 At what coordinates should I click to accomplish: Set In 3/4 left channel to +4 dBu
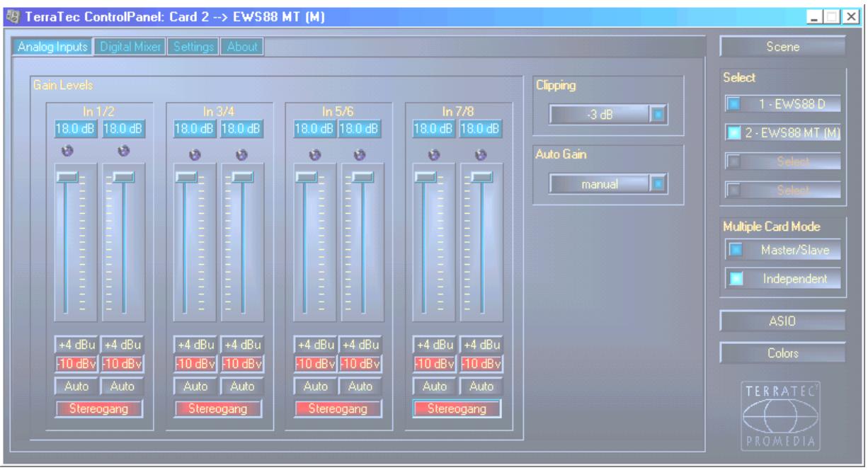196,345
